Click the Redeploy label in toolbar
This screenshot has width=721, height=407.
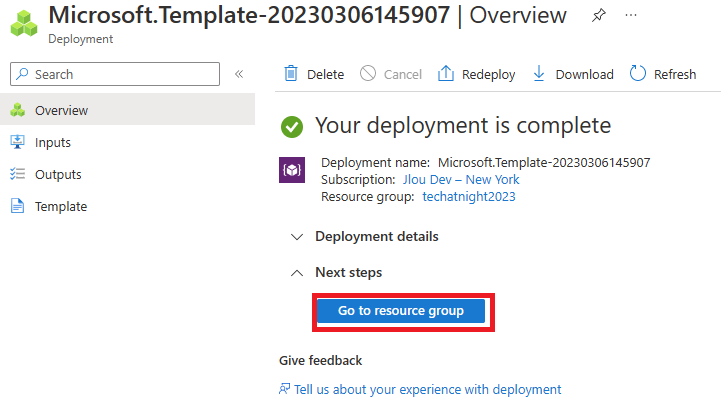pyautogui.click(x=488, y=75)
